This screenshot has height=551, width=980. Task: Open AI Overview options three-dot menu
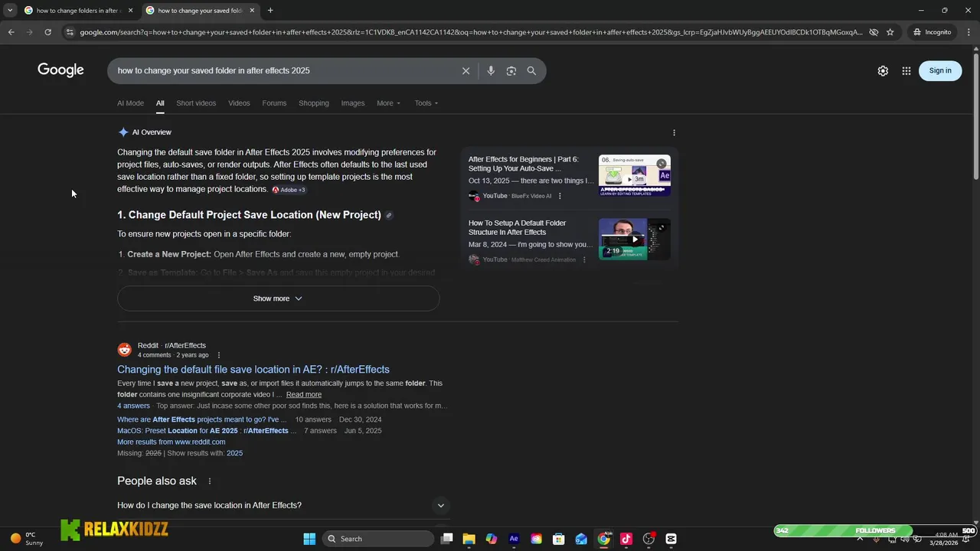(x=674, y=132)
